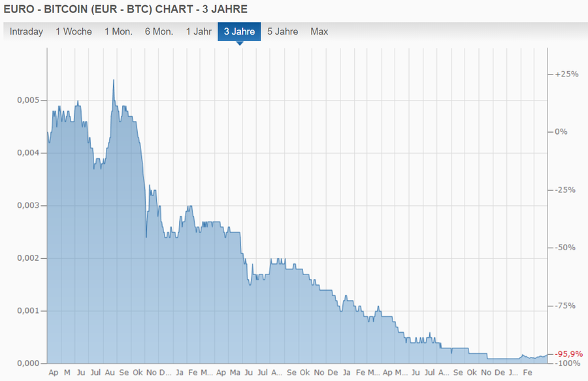Click the highest peak in the chart
Screen dimensions: 588x381
[114, 80]
